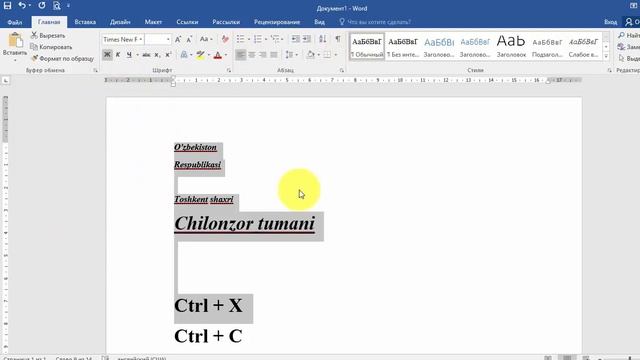Increase paragraph indent
The height and width of the screenshot is (360, 640).
(307, 39)
